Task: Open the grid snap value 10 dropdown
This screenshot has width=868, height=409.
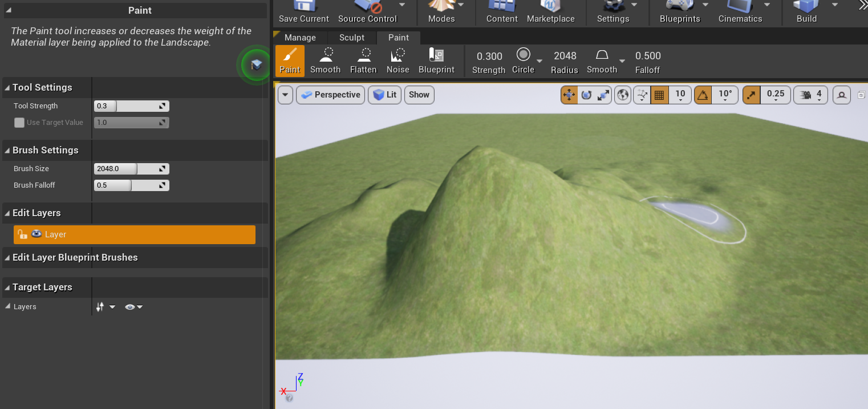Action: pyautogui.click(x=680, y=95)
